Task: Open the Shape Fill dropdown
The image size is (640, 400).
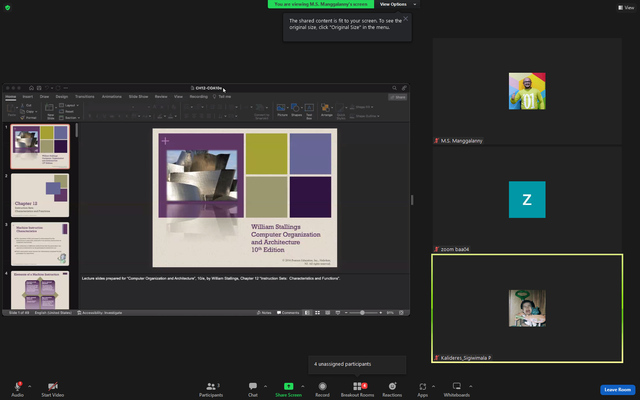Action: click(362, 107)
